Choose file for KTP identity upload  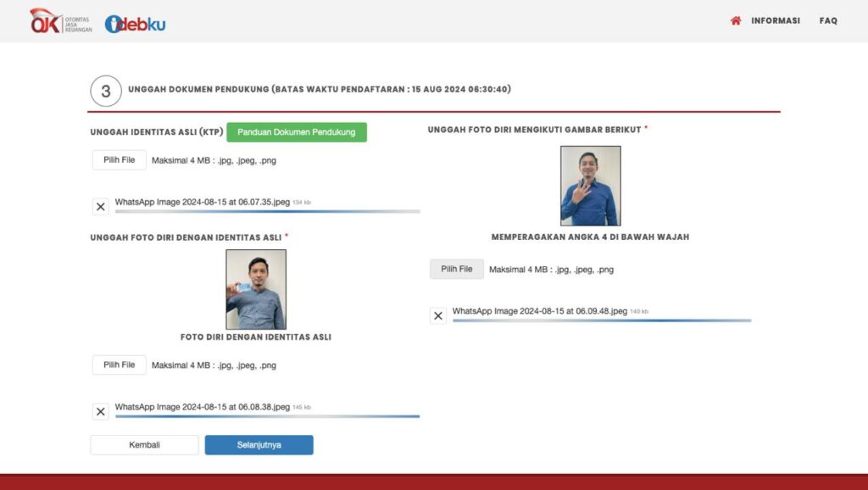tap(119, 160)
